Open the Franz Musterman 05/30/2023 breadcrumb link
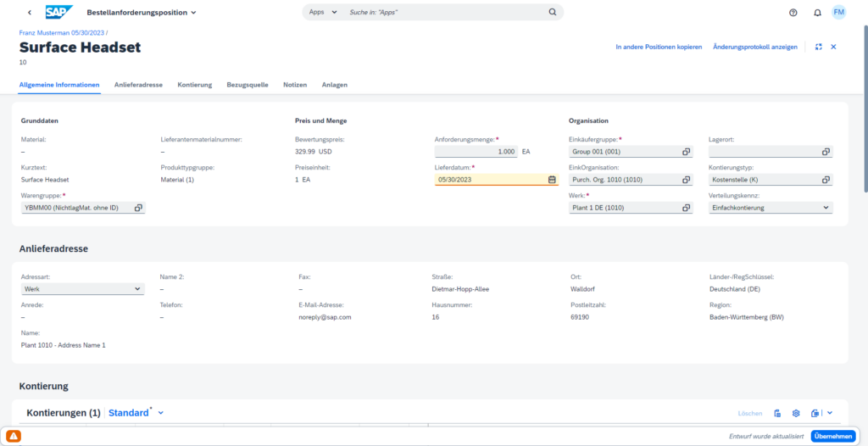Screen dimensions: 868x446 pos(62,33)
